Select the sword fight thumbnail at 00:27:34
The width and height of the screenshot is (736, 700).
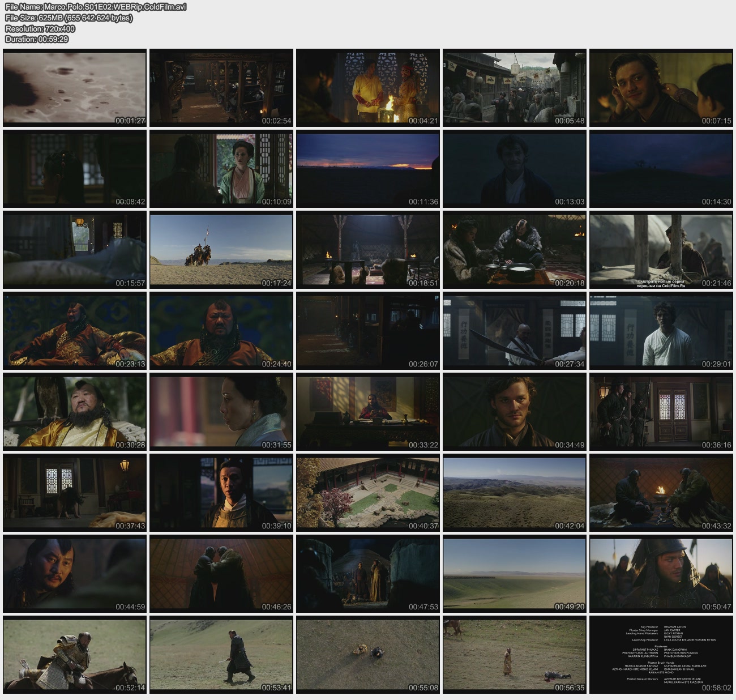(x=514, y=331)
